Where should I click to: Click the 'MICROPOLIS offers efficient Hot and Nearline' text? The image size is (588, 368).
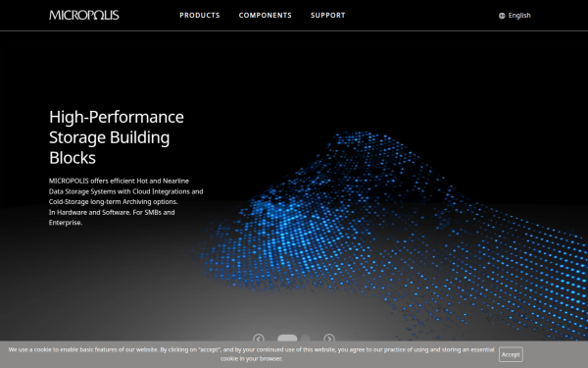pos(119,181)
